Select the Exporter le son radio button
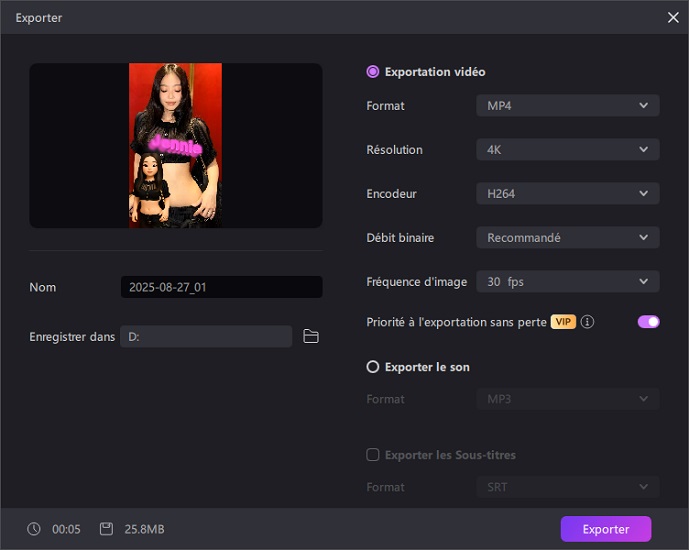The height and width of the screenshot is (550, 689). (x=373, y=367)
